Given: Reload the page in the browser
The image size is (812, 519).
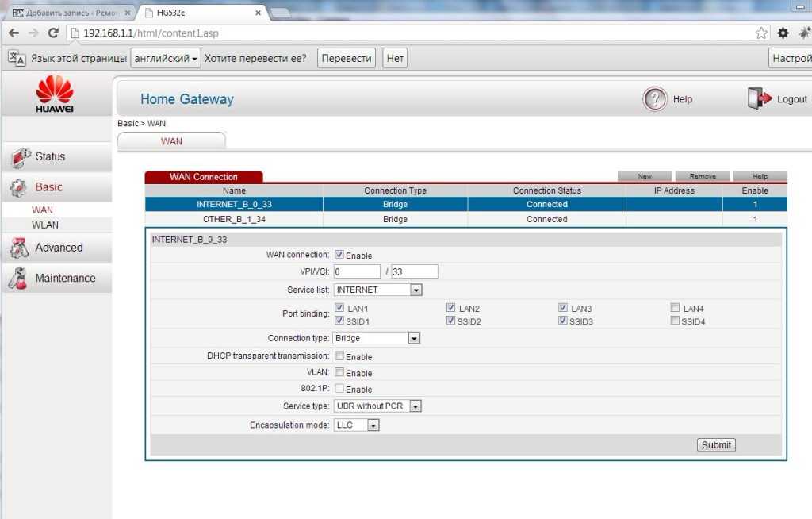Looking at the screenshot, I should 53,33.
